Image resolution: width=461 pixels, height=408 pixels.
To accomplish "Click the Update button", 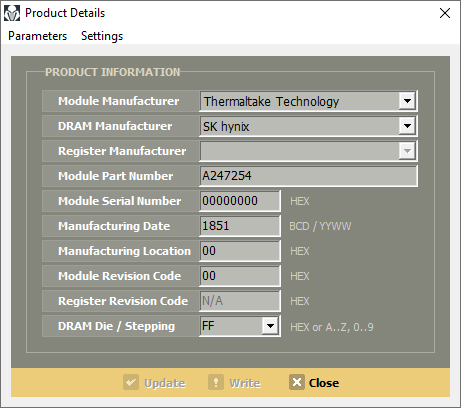I will click(x=154, y=382).
